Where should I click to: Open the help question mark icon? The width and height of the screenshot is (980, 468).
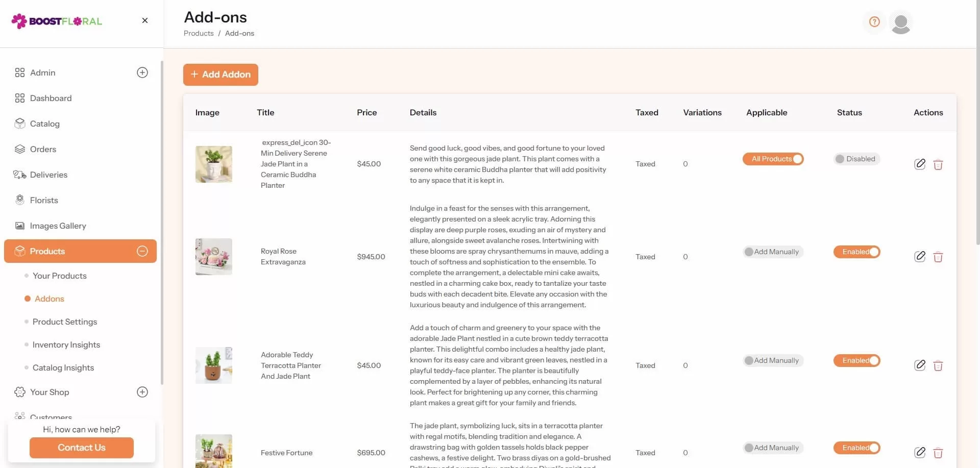(874, 22)
